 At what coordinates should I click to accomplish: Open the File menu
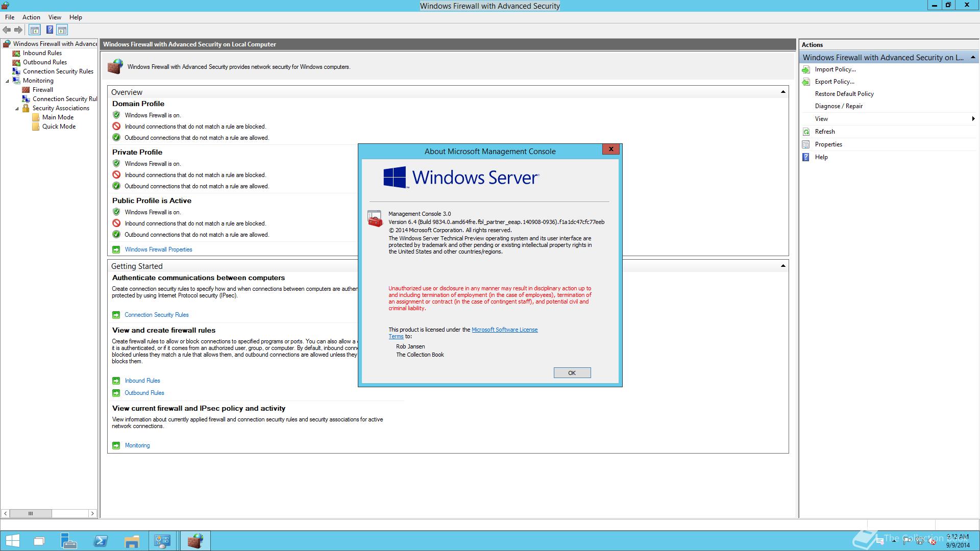10,17
